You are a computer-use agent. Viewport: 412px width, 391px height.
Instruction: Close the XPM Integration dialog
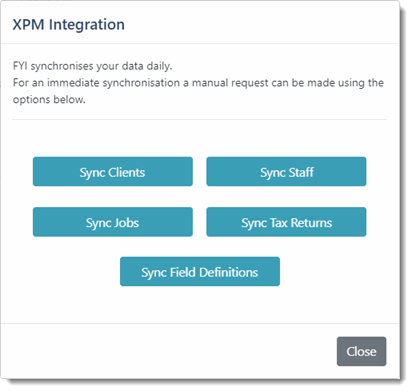(x=362, y=351)
